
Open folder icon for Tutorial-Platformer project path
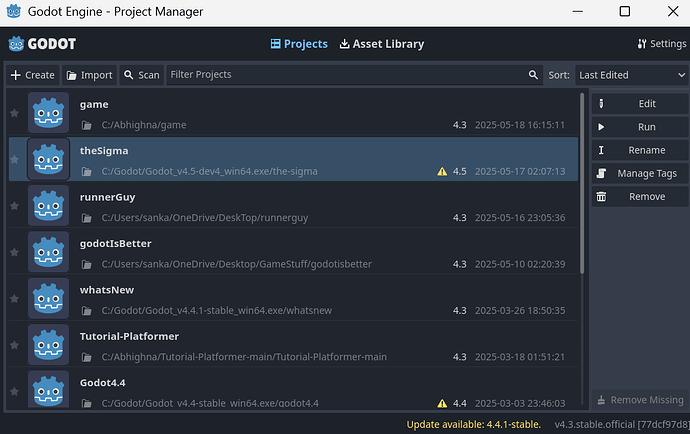tap(87, 357)
